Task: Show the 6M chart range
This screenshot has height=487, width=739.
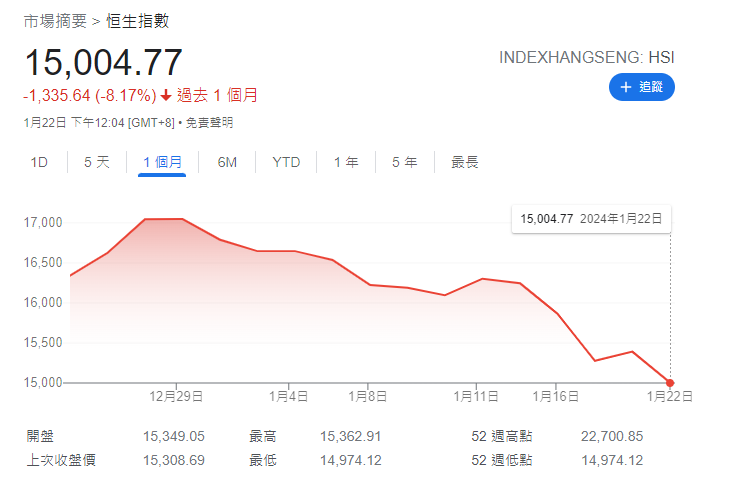Action: tap(227, 162)
